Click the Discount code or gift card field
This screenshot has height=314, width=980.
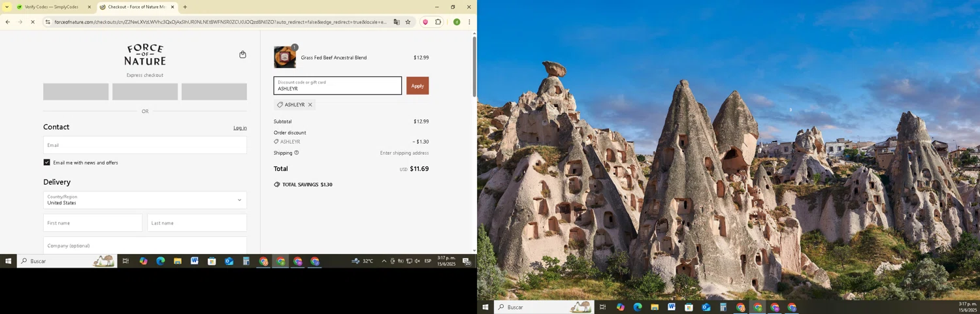tap(338, 86)
